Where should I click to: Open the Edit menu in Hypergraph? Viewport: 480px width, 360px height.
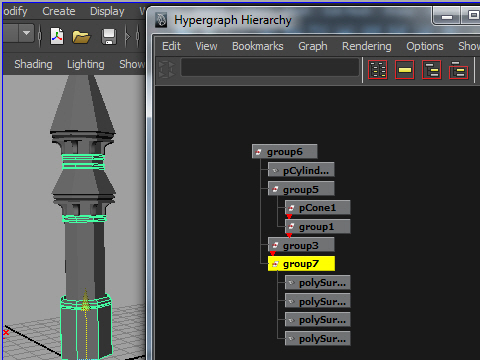click(x=171, y=46)
